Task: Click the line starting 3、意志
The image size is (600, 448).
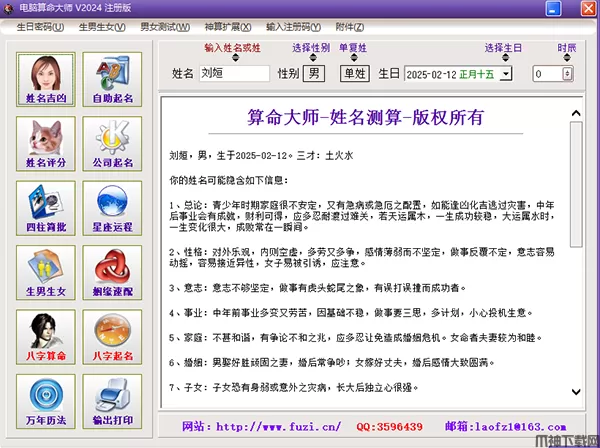Action: pyautogui.click(x=318, y=288)
